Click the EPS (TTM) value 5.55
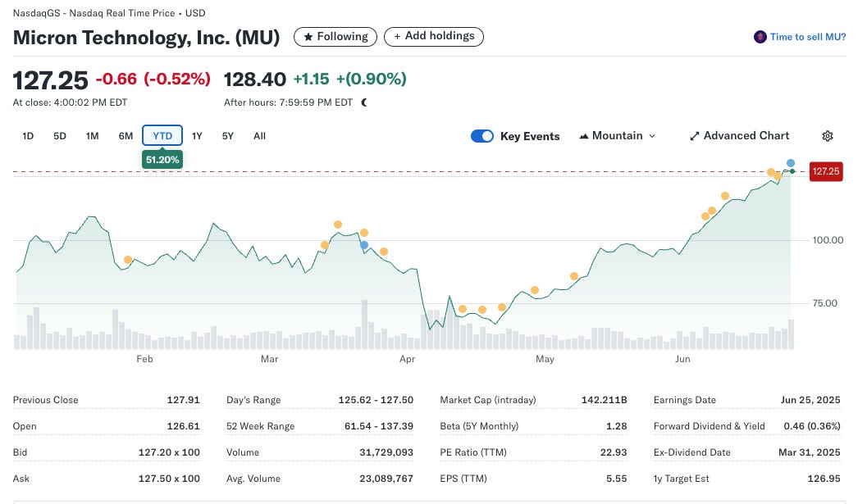This screenshot has width=858, height=504. tap(617, 479)
